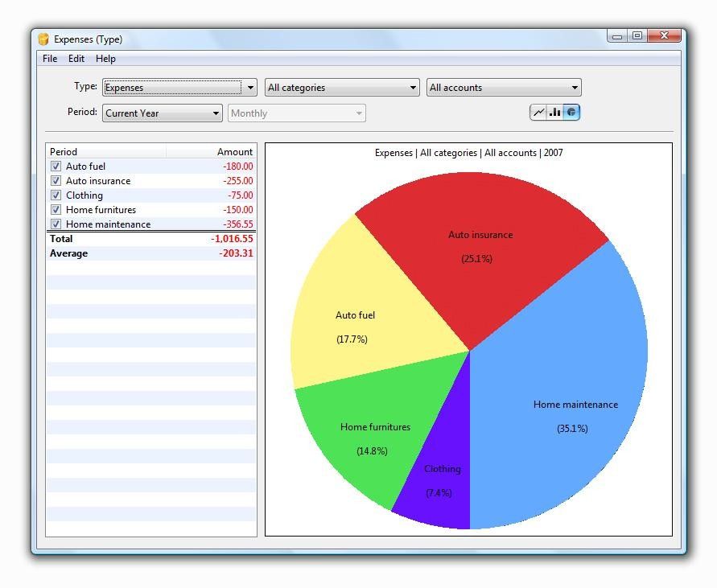Select the pie chart view icon
The width and height of the screenshot is (717, 588).
[x=571, y=112]
